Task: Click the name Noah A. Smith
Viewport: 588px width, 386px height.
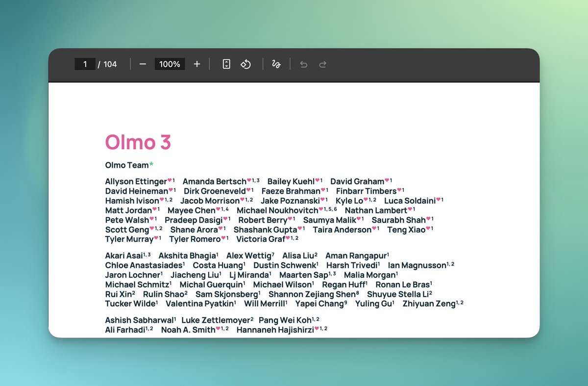Action: (x=188, y=330)
